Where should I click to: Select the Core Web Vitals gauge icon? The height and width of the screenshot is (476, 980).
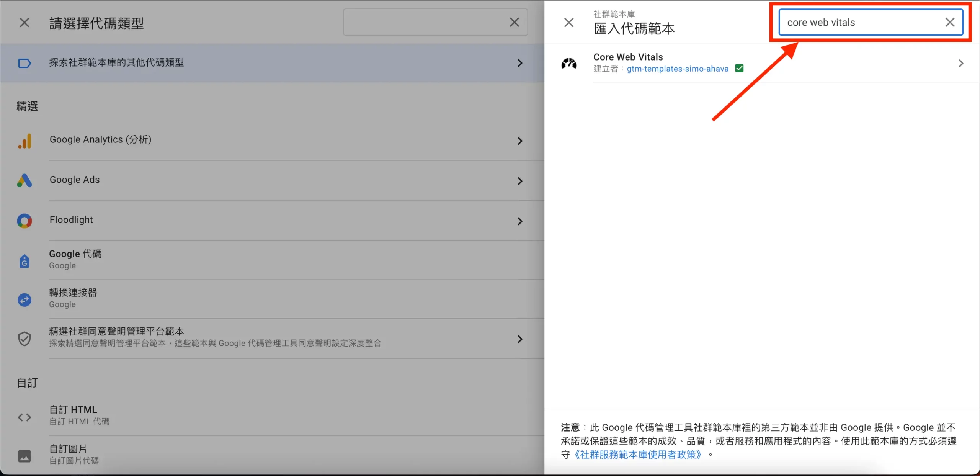point(569,63)
